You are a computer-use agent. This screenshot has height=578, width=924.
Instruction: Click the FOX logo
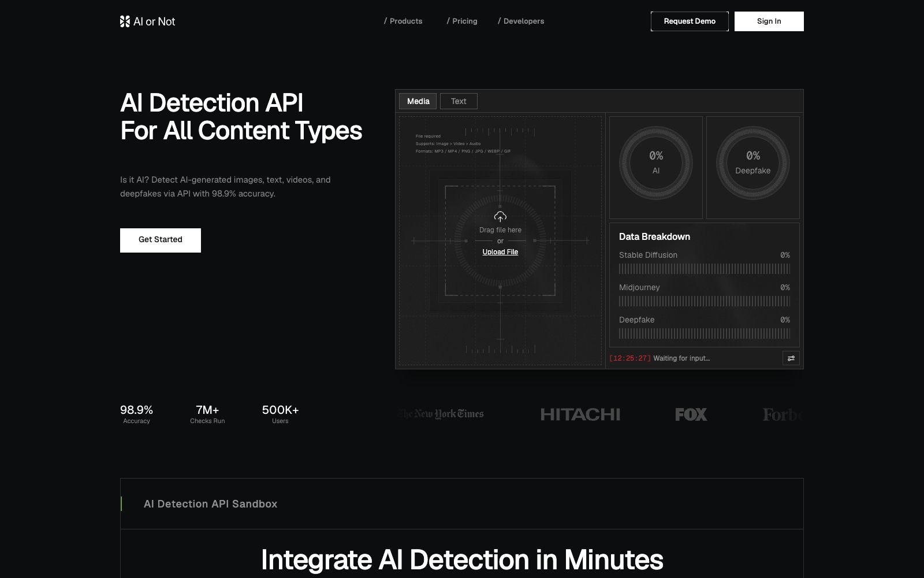(691, 414)
